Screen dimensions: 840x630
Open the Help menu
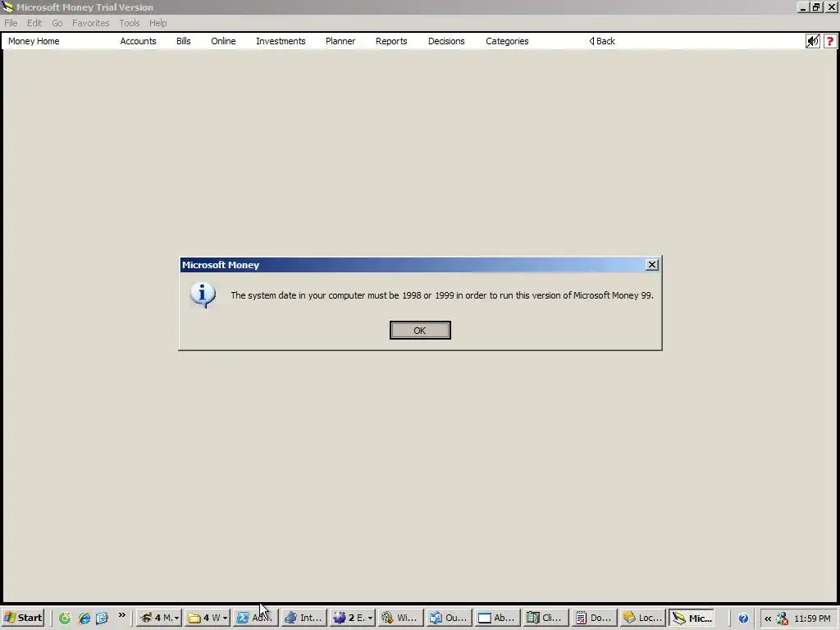(158, 23)
